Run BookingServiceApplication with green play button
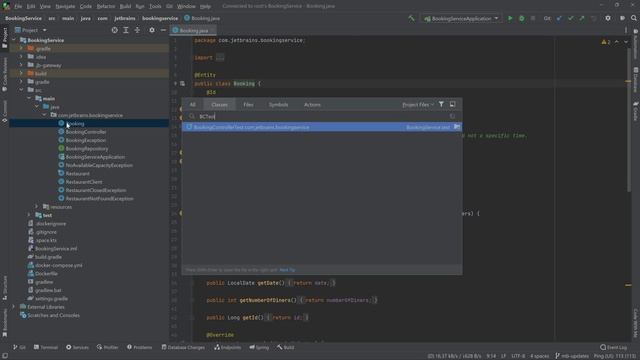 510,18
